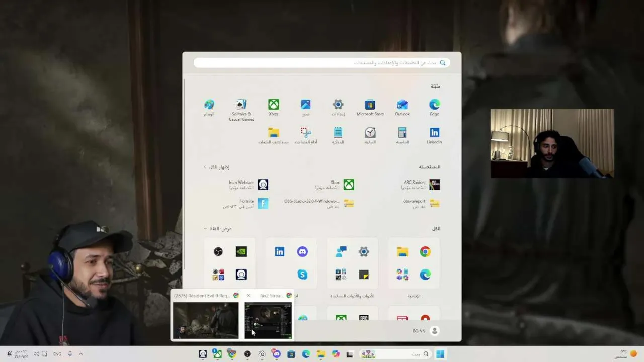The width and height of the screenshot is (644, 362).
Task: Open Edge in the Productivity category
Action: (x=425, y=275)
